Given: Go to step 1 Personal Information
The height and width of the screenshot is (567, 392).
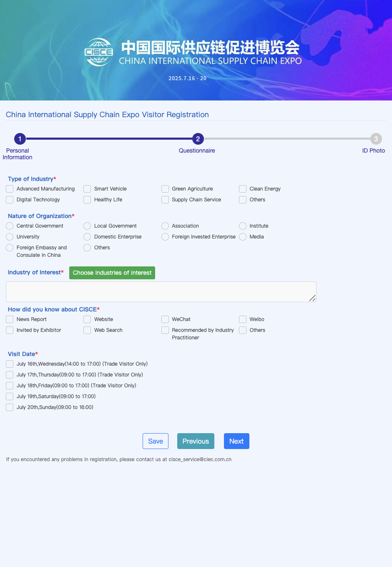Looking at the screenshot, I should tap(20, 139).
